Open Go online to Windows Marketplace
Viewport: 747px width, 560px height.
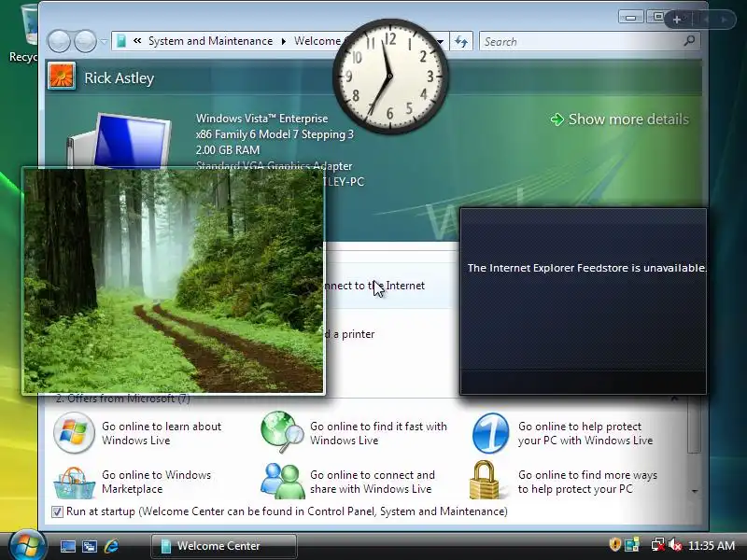click(156, 482)
